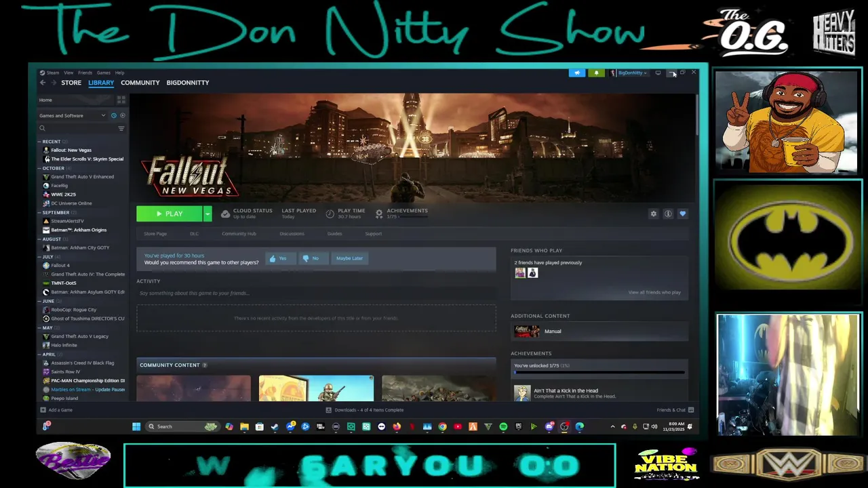
Task: Show hidden system tray icons chevron
Action: pos(613,426)
